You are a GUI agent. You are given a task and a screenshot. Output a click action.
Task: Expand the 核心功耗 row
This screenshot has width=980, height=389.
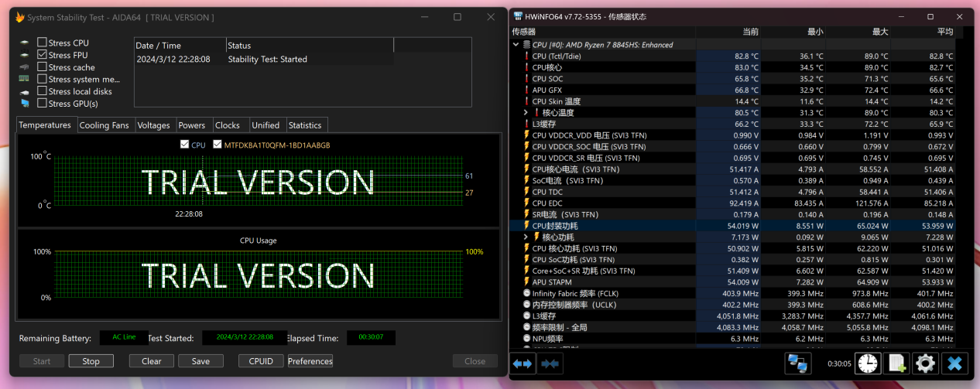point(526,237)
